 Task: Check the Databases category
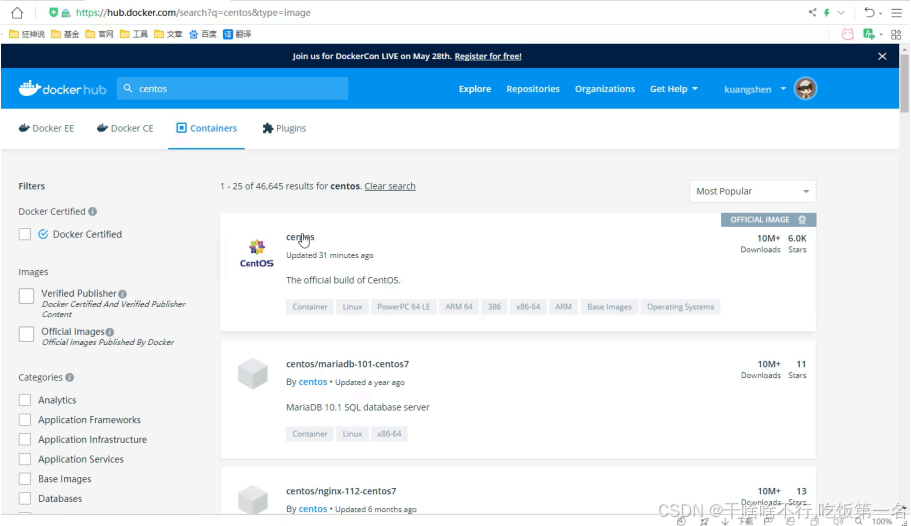[x=24, y=499]
